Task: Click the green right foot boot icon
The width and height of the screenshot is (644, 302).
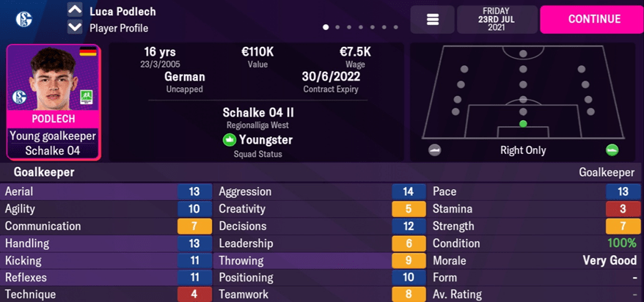Action: [x=612, y=150]
